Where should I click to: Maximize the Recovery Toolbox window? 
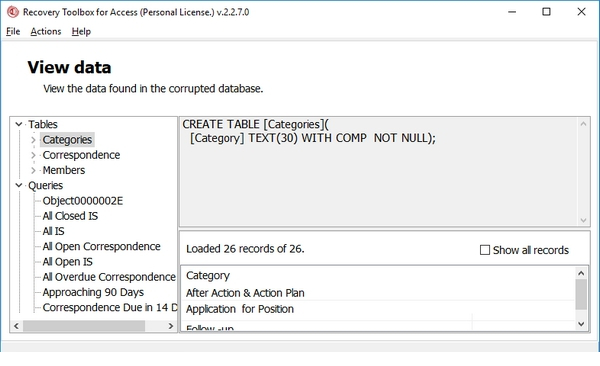point(546,12)
